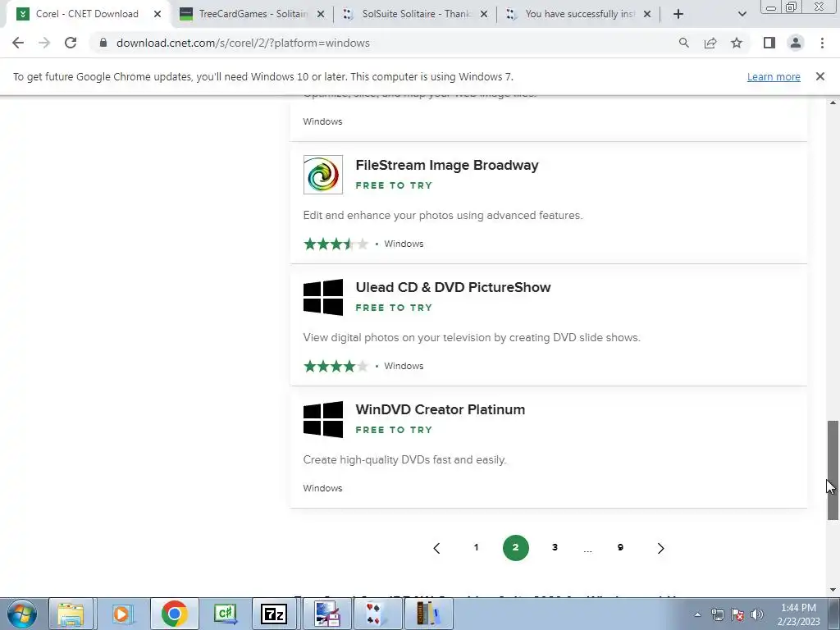Reload the current page
The image size is (840, 630).
[x=71, y=43]
